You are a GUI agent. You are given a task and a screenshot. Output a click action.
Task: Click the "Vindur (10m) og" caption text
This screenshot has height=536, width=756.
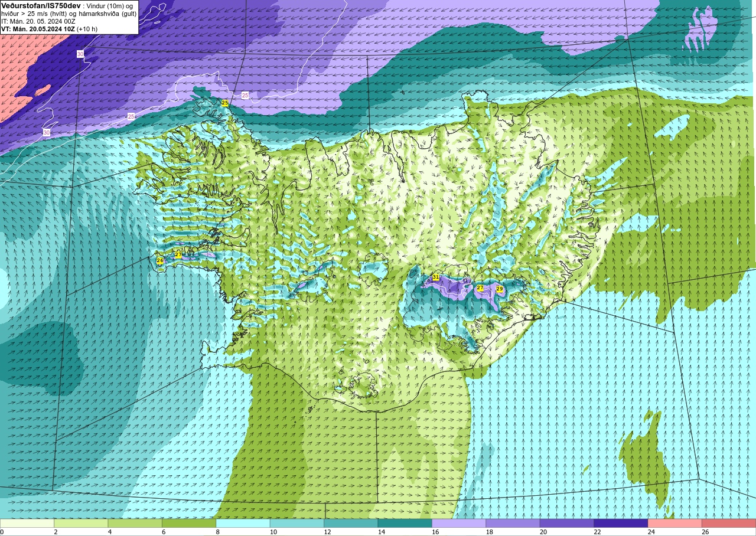pos(109,6)
